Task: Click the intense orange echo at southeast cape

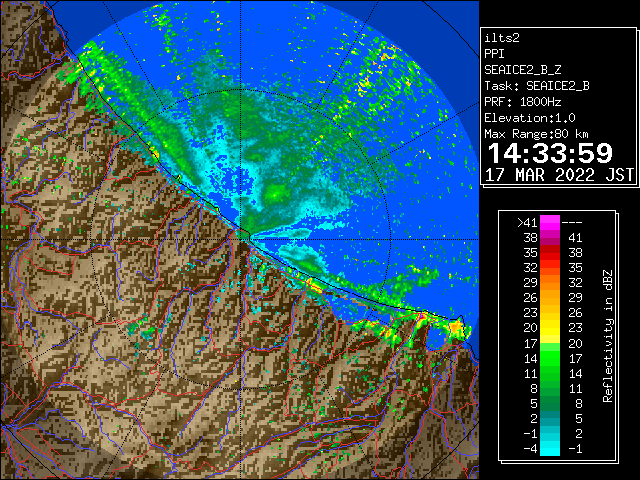Action: point(455,327)
